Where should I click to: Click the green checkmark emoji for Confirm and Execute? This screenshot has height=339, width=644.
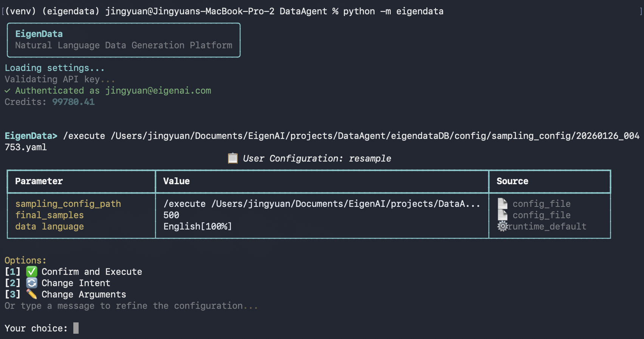coord(32,271)
